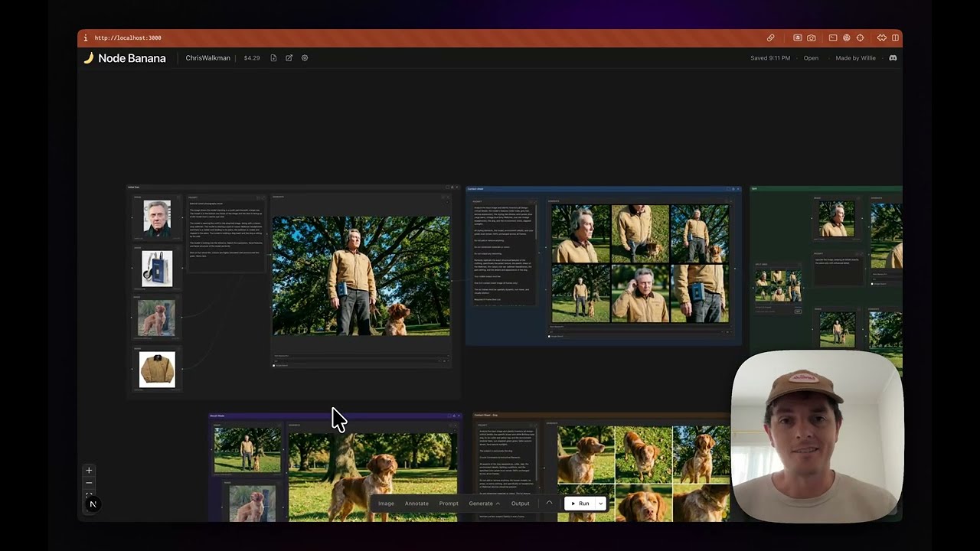Viewport: 980px width, 551px height.
Task: Zoom out the canvas with minus button
Action: (89, 483)
